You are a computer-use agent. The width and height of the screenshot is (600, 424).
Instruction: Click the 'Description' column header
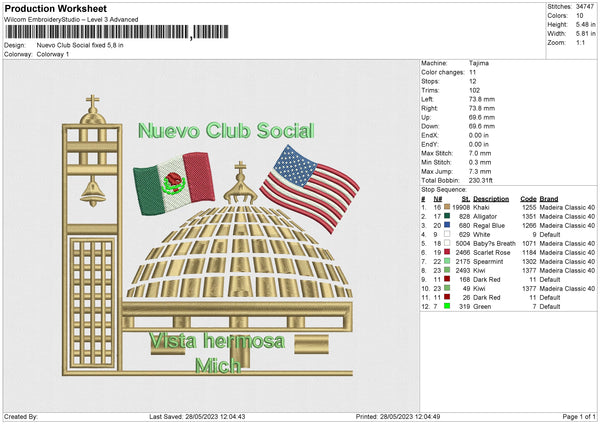tap(491, 199)
